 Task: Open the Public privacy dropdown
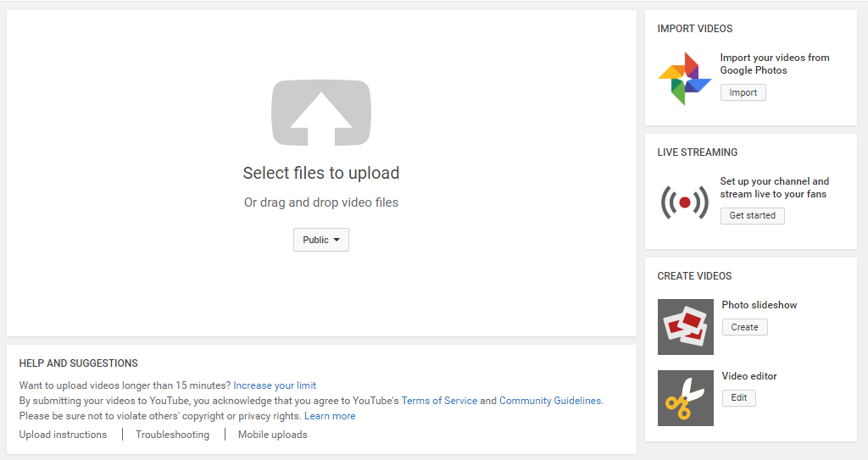click(x=321, y=240)
